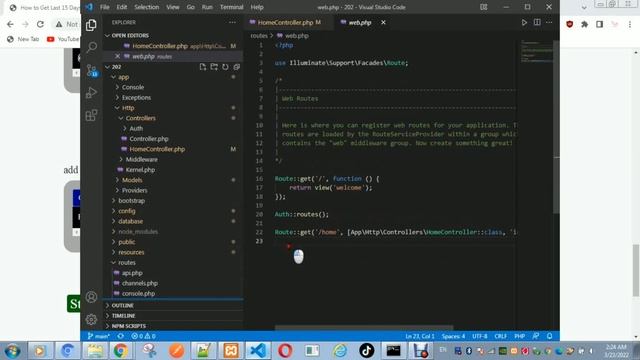
Task: Expand the Models folder
Action: [x=132, y=180]
